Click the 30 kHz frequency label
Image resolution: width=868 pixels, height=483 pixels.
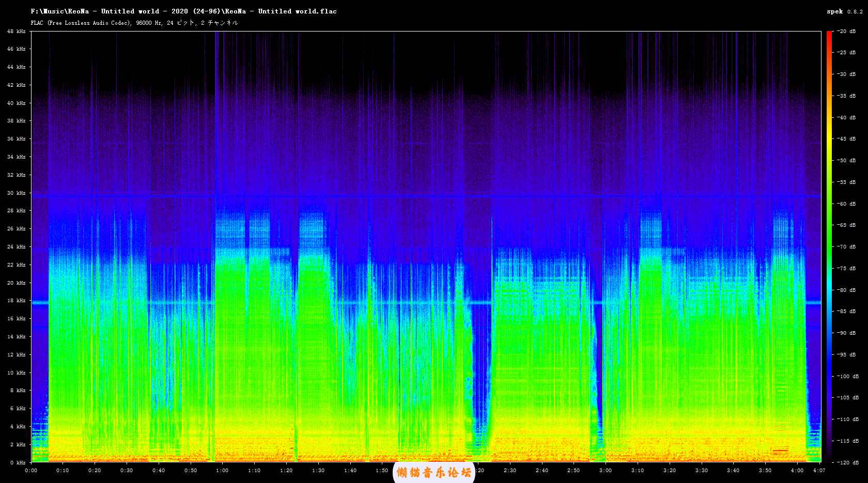tap(16, 193)
